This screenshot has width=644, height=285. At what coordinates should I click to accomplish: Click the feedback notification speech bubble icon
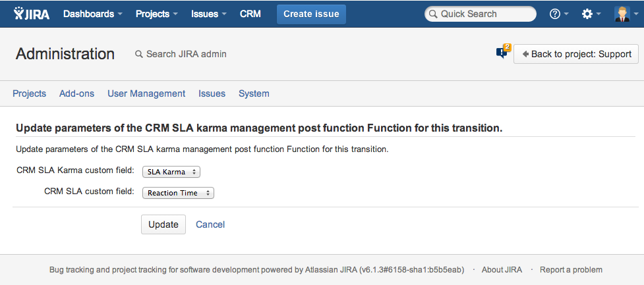pyautogui.click(x=503, y=53)
